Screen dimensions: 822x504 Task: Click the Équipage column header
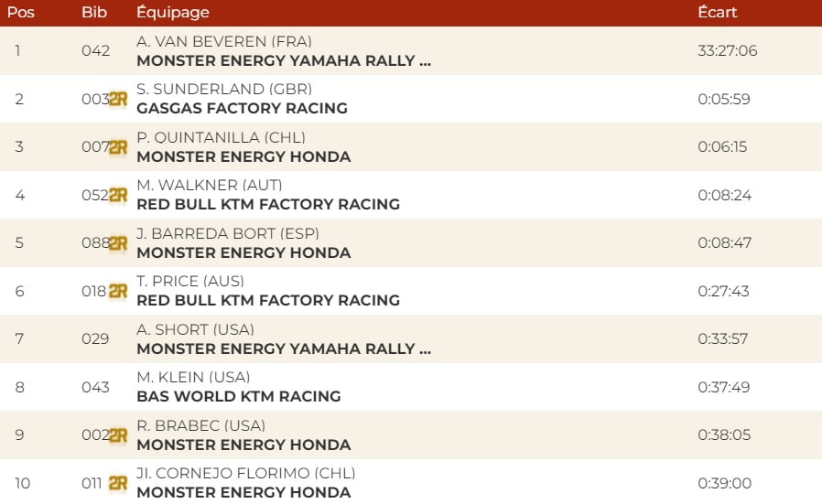pos(172,13)
